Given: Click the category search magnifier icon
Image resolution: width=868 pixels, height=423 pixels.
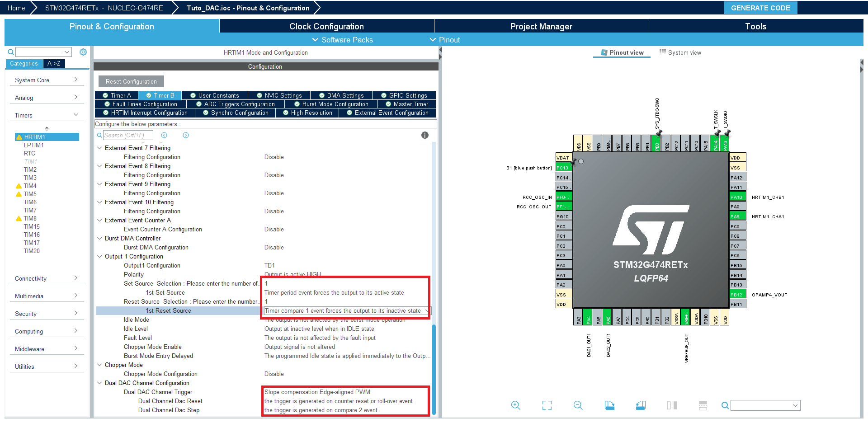Looking at the screenshot, I should point(11,52).
